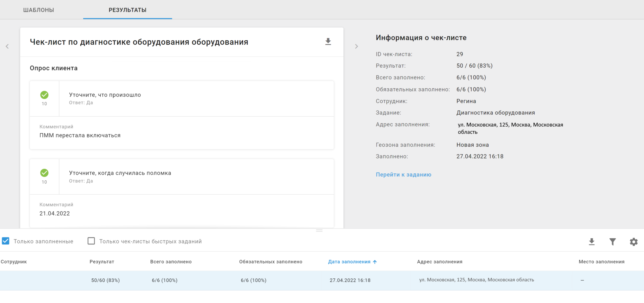The height and width of the screenshot is (303, 644).
Task: Click comment text 'ПММ перестала включаться'
Action: 80,135
